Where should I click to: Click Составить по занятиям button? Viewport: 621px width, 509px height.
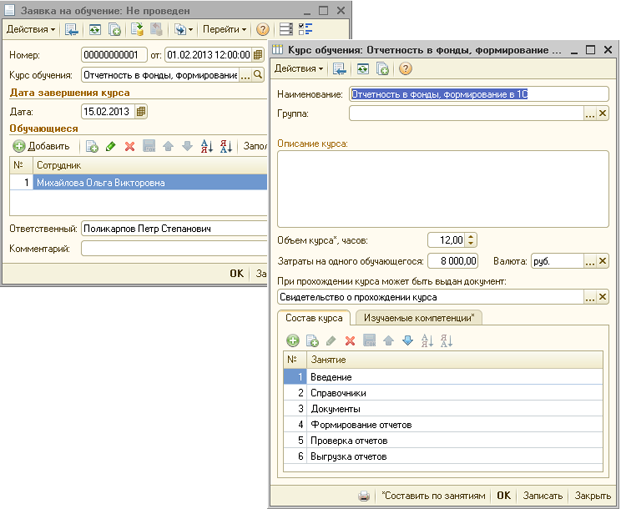tap(433, 496)
